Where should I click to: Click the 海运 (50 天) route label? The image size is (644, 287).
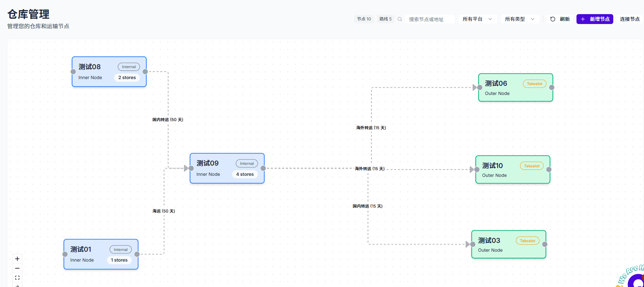164,211
